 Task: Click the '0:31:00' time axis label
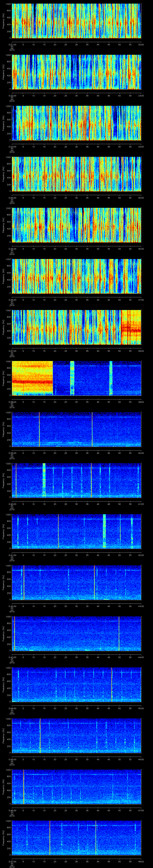point(12,44)
